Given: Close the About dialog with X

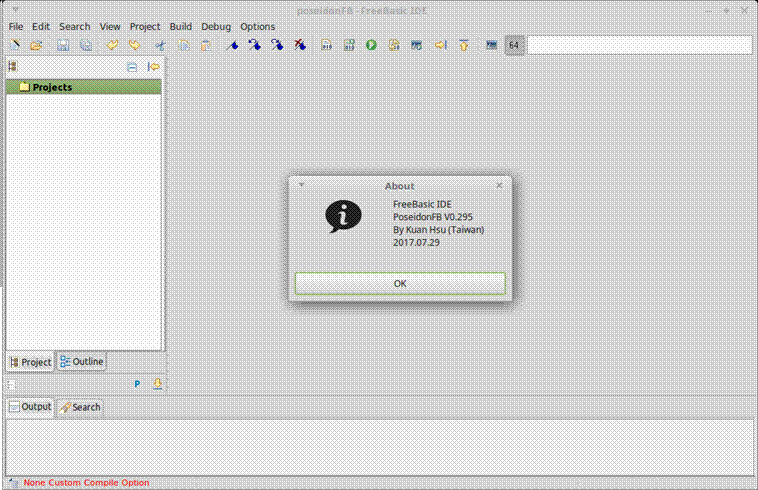Looking at the screenshot, I should coord(499,185).
